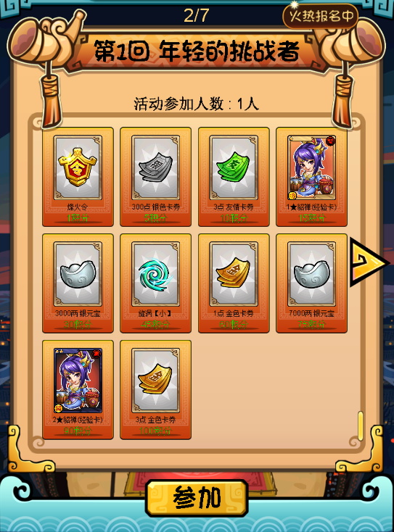Go to next page with yellow arrow

[369, 262]
